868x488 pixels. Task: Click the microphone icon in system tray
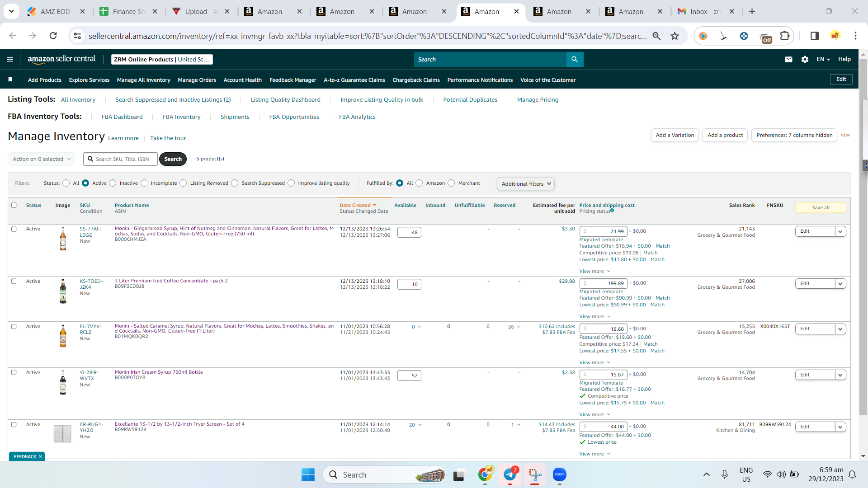point(725,474)
